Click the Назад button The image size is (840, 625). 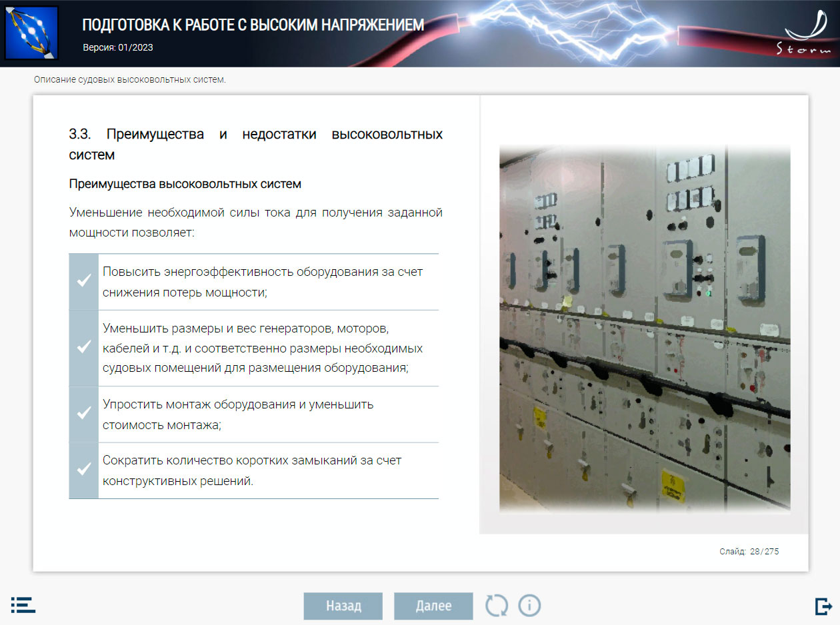click(x=343, y=606)
